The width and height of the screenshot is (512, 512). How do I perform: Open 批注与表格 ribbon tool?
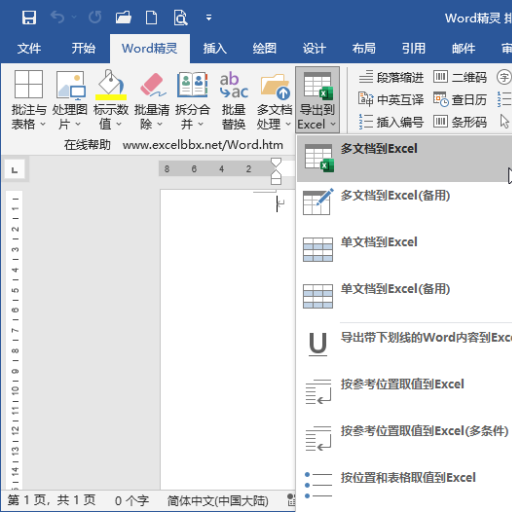(x=29, y=99)
